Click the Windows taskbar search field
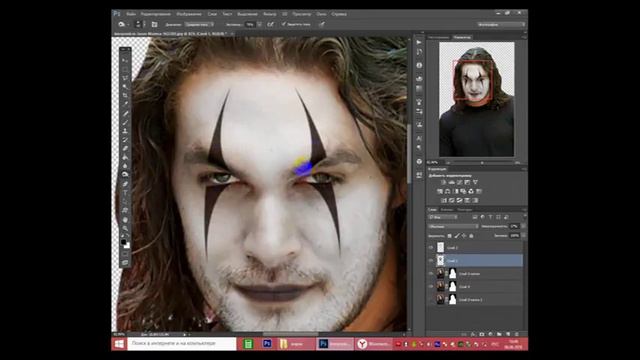640x360 pixels. 182,344
